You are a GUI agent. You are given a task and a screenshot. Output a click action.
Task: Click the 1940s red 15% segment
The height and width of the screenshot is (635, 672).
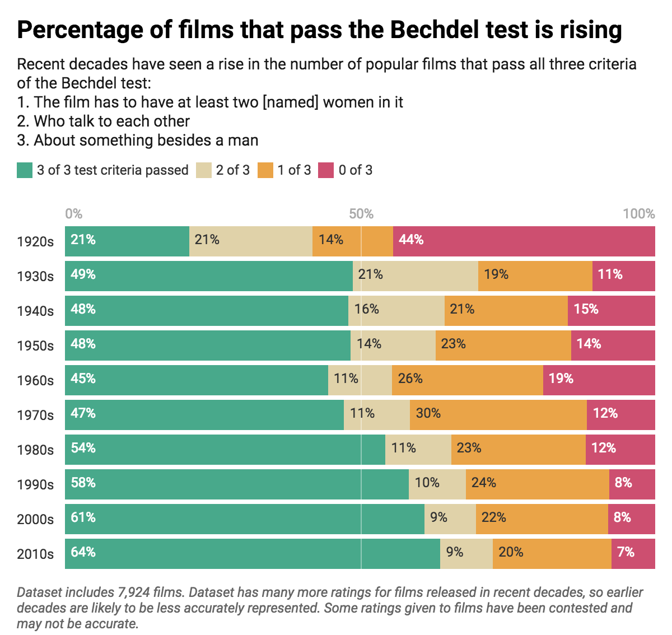(611, 311)
